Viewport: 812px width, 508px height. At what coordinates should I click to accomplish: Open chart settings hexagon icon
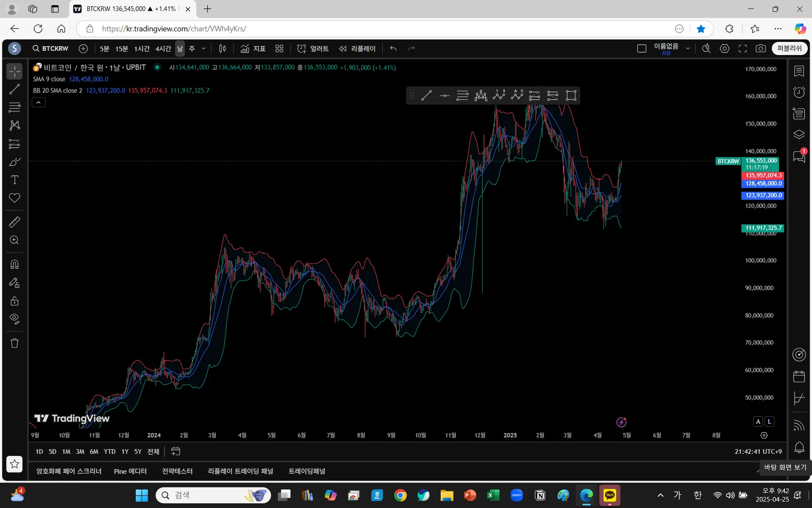coord(725,48)
